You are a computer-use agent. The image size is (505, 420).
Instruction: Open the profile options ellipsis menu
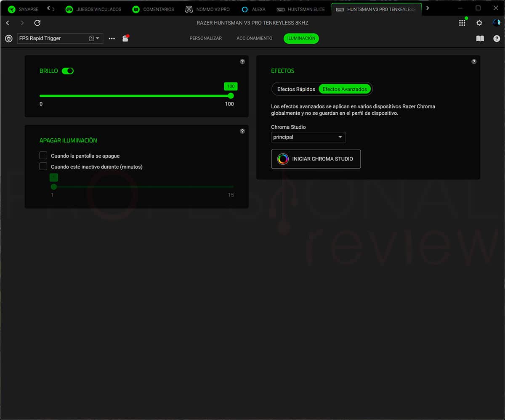coord(112,38)
